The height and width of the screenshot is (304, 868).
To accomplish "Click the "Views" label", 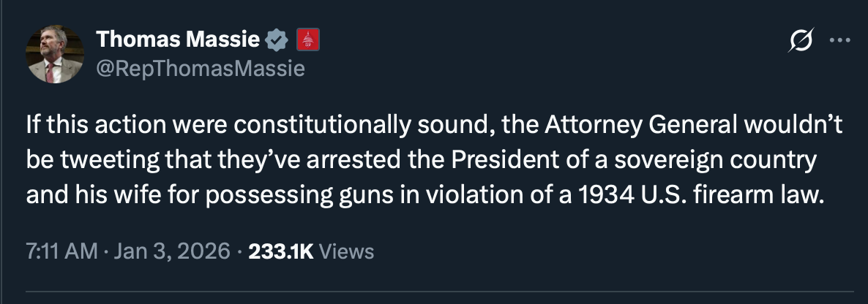I will coord(347,251).
